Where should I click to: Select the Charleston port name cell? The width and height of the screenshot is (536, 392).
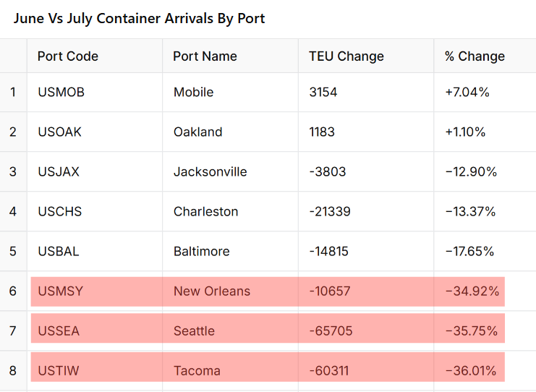coord(206,212)
